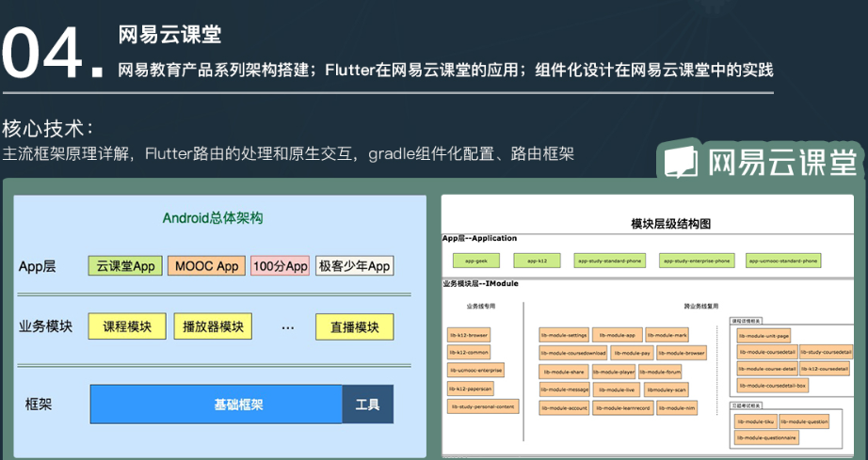The image size is (868, 460).
Task: Click the 课程模块 box
Action: pyautogui.click(x=127, y=326)
